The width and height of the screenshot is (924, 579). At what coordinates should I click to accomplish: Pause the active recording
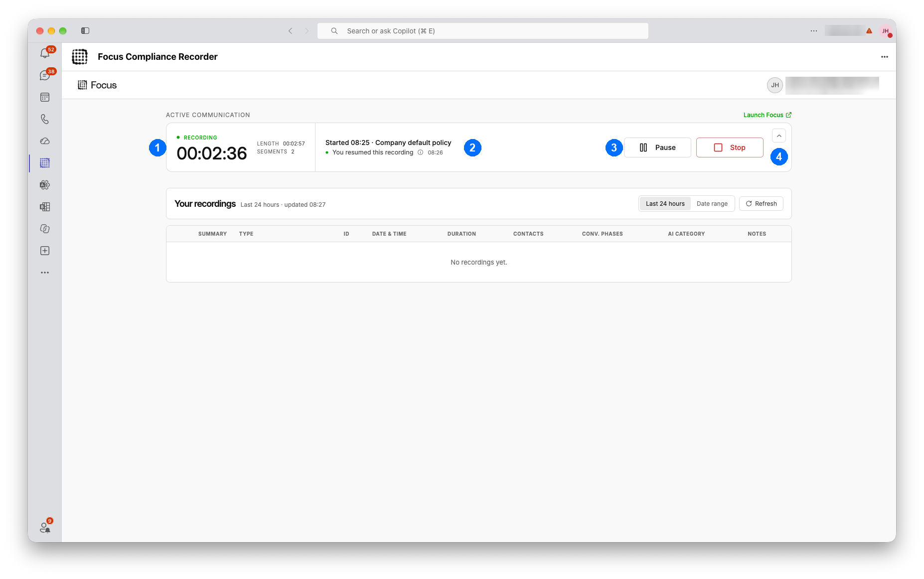click(x=657, y=147)
